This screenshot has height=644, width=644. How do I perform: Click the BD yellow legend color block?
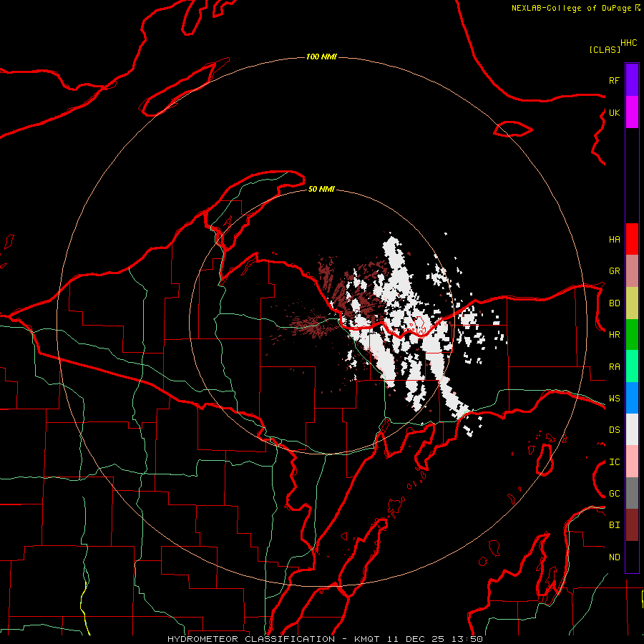[632, 303]
